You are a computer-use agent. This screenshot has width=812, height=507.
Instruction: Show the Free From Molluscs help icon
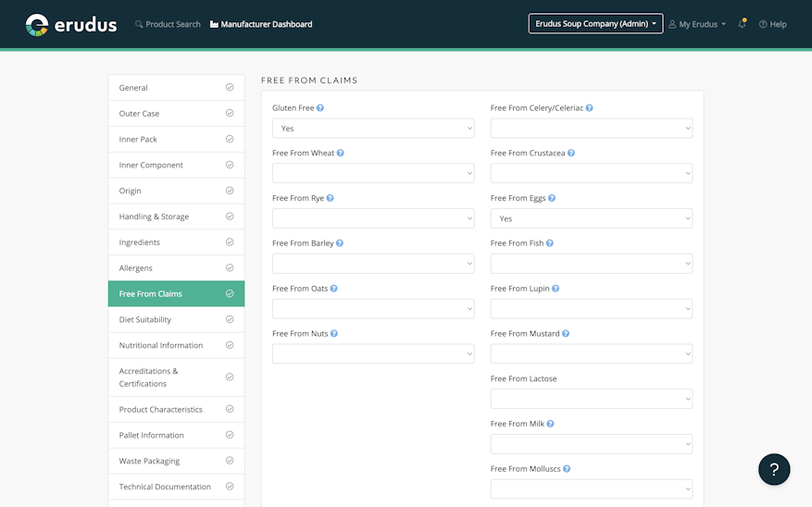pyautogui.click(x=567, y=469)
